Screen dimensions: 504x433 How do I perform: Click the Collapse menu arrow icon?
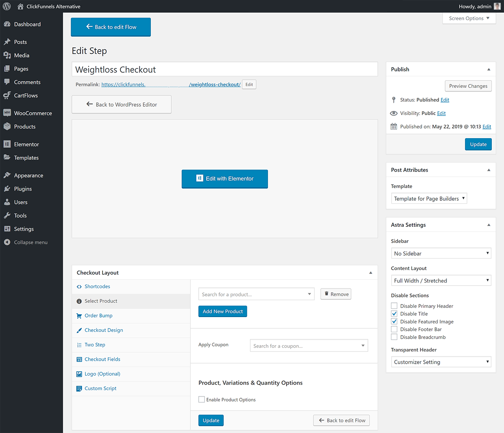coord(7,242)
